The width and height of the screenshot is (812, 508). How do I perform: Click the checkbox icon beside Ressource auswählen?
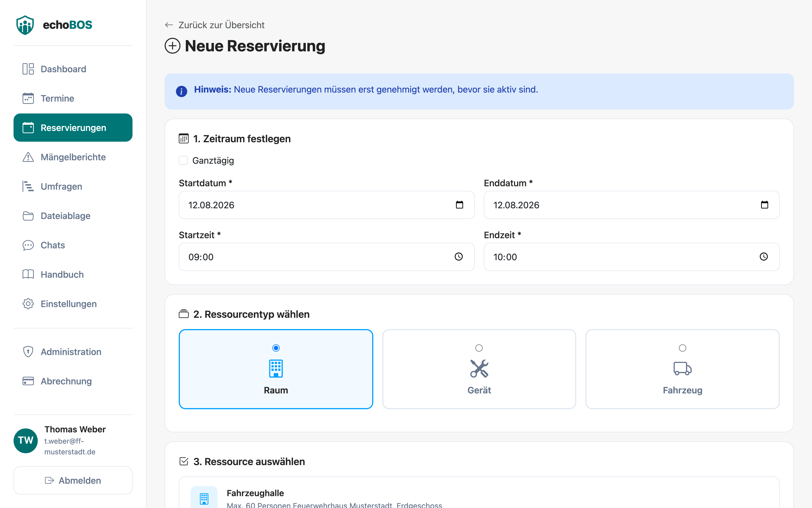(184, 461)
